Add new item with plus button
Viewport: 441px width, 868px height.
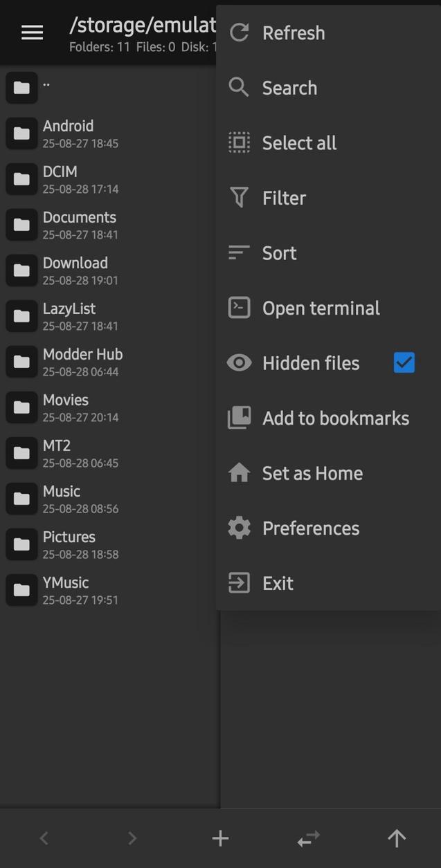(220, 838)
